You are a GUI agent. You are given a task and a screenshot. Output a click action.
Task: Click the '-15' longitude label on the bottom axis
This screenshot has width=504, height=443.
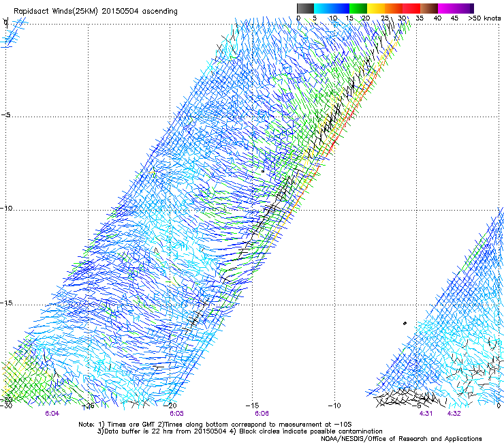pos(252,406)
